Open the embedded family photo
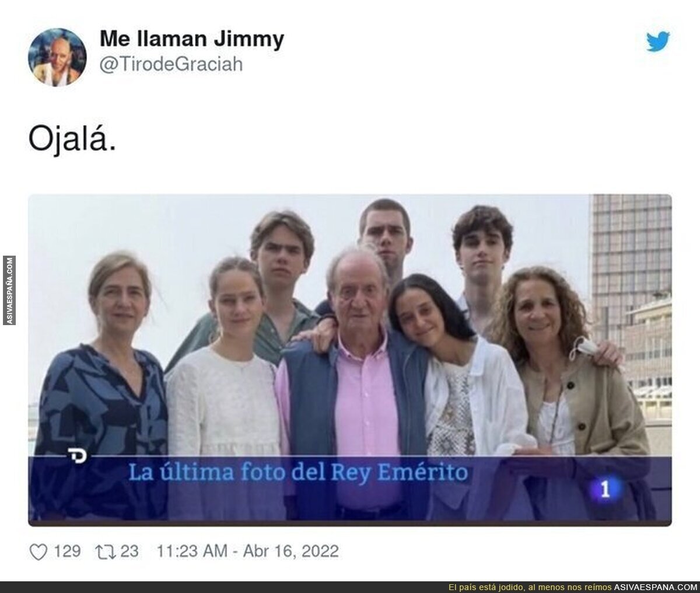The height and width of the screenshot is (593, 700). click(350, 360)
